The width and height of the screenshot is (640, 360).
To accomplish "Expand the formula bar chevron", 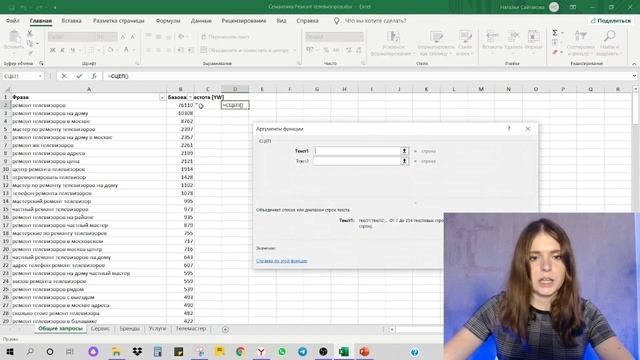I will point(634,76).
